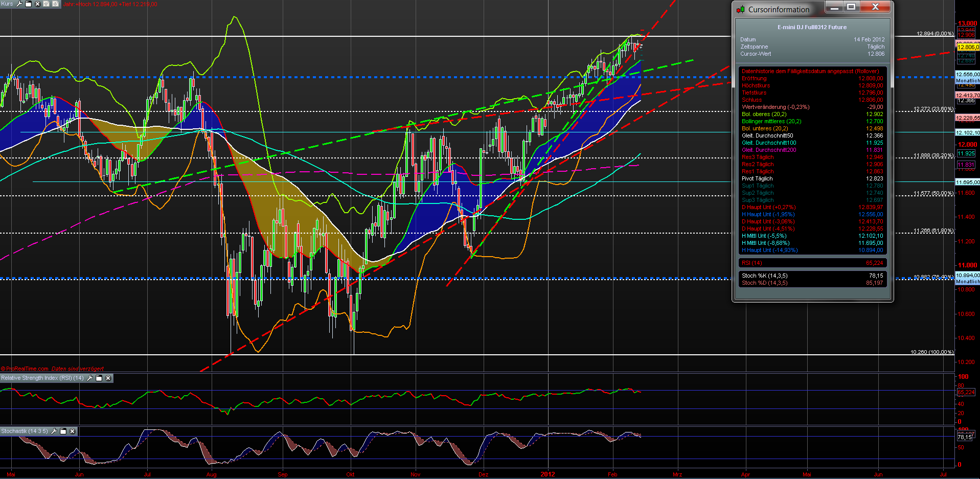Select the current price label 12.806,0
This screenshot has width=980, height=479.
click(x=969, y=46)
